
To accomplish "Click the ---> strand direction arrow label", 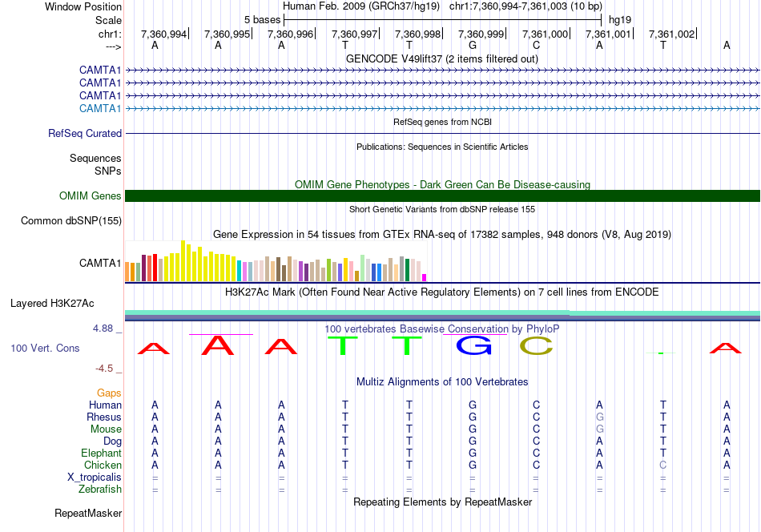I will tap(113, 46).
